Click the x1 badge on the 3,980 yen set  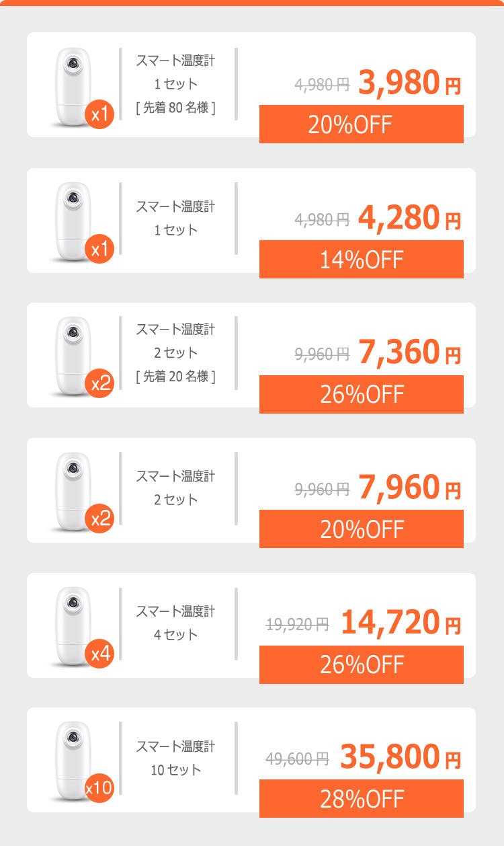pyautogui.click(x=100, y=114)
